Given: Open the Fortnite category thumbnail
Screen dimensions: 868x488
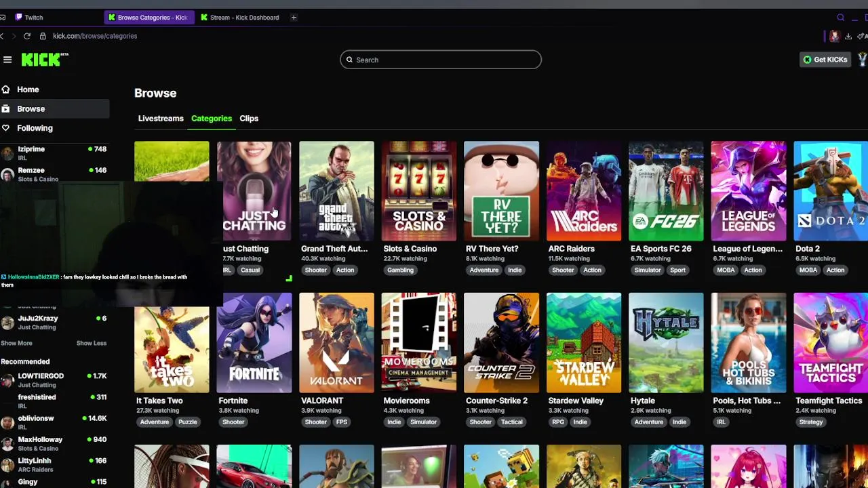Looking at the screenshot, I should tap(254, 343).
